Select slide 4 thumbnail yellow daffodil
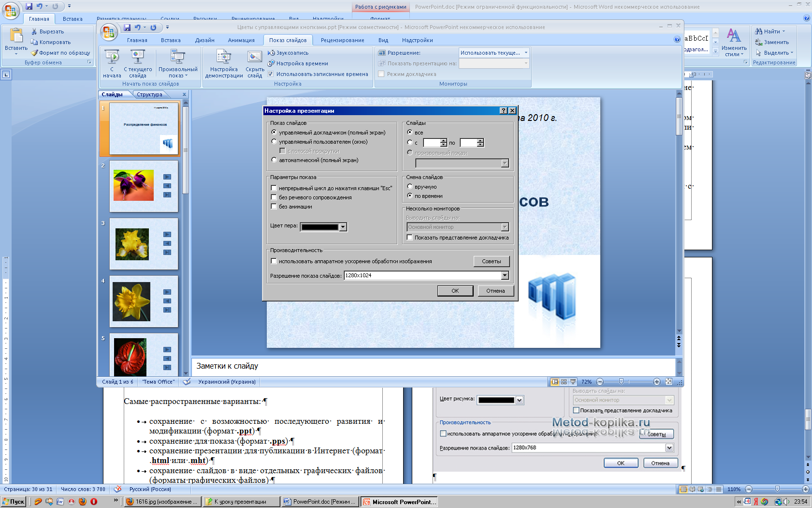 click(144, 301)
